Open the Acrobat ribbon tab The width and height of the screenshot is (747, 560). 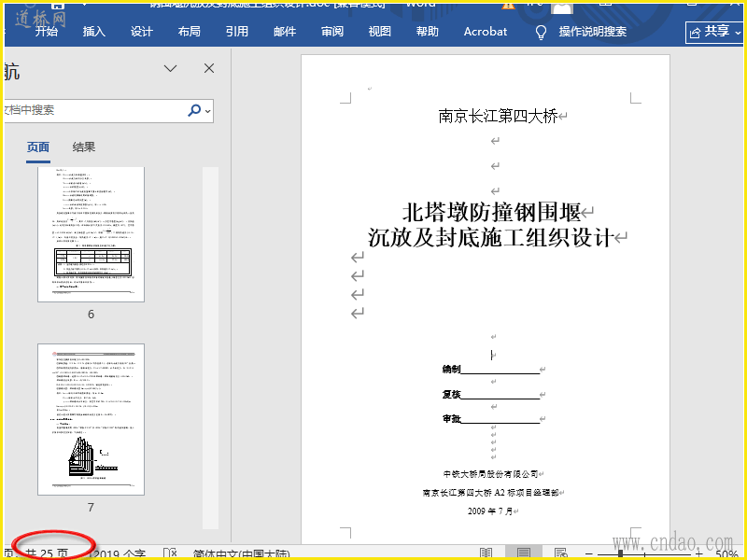(x=486, y=32)
